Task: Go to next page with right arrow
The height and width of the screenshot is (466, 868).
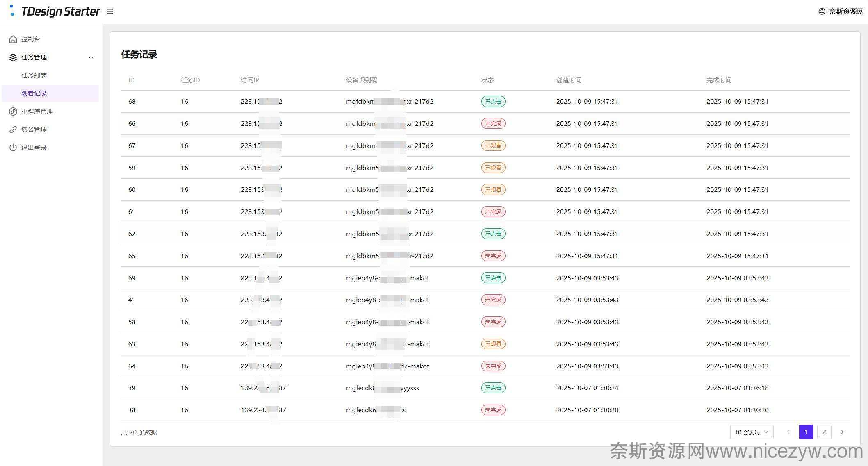Action: [842, 432]
